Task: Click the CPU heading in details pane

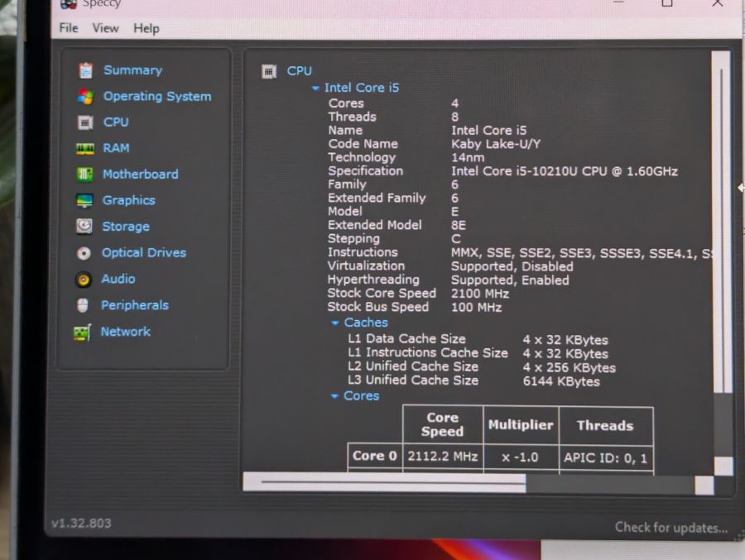Action: click(x=300, y=71)
